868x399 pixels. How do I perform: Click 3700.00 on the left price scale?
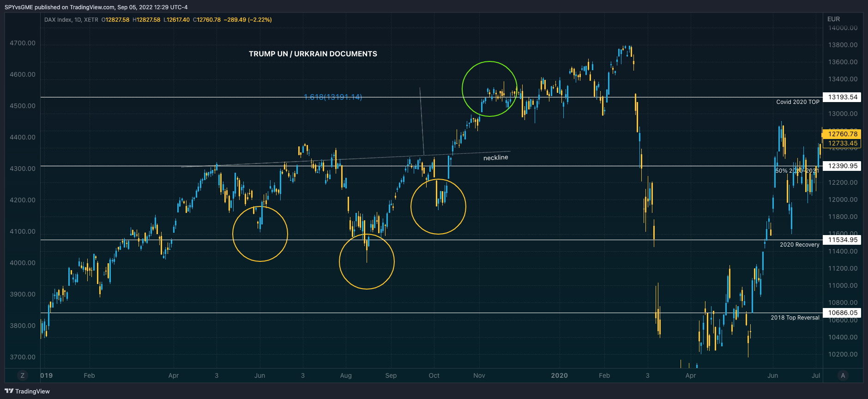(23, 357)
